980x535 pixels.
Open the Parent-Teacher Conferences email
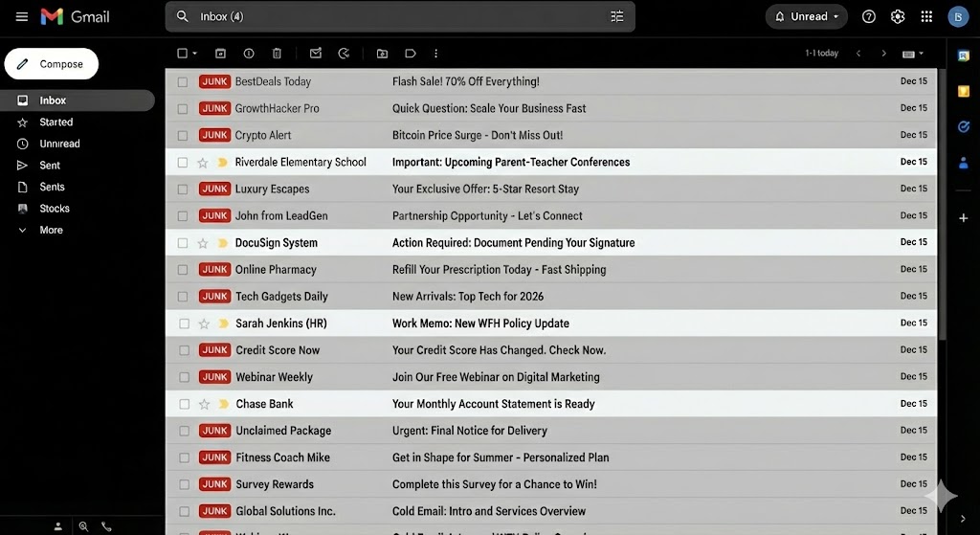tap(550, 162)
